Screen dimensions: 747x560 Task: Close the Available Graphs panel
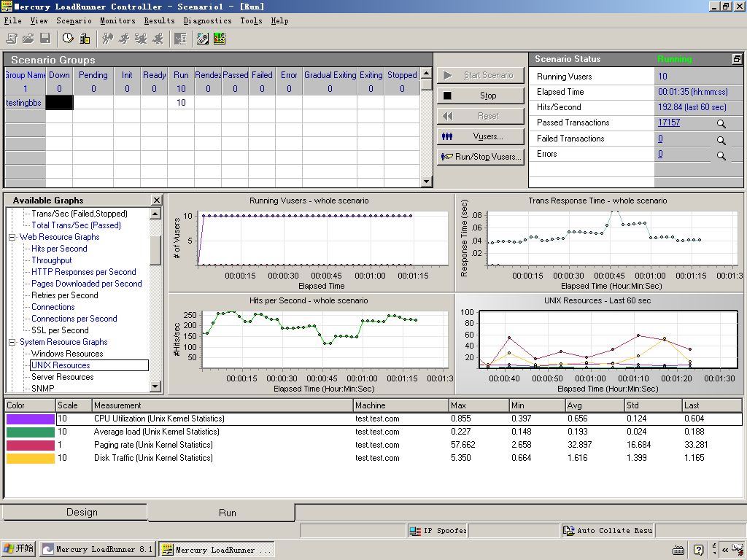pyautogui.click(x=156, y=200)
